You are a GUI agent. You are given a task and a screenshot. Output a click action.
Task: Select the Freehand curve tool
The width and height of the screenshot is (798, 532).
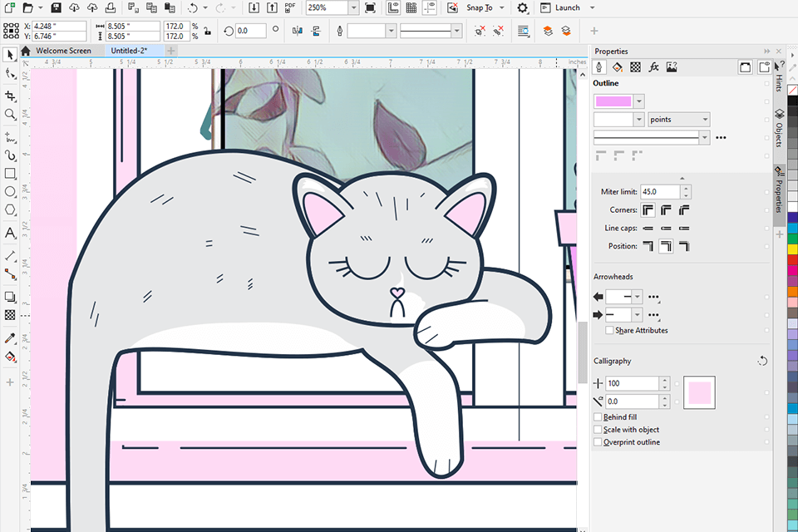[10, 137]
